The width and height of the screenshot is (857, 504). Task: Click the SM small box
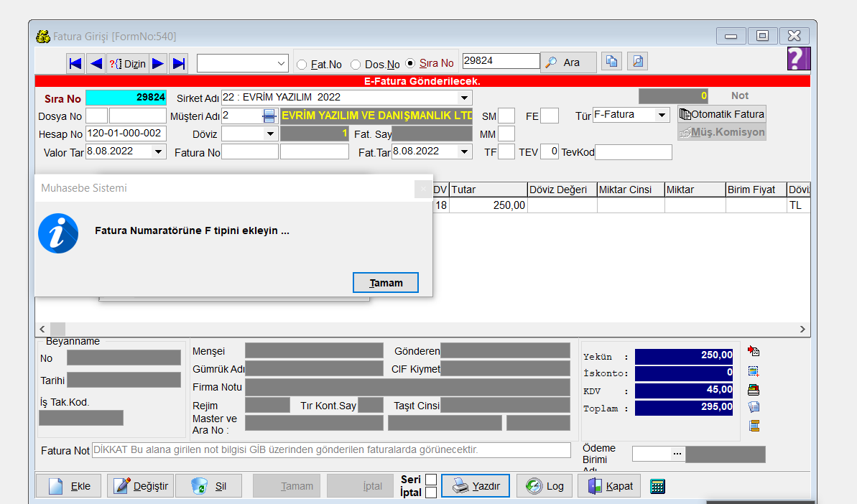click(x=506, y=116)
